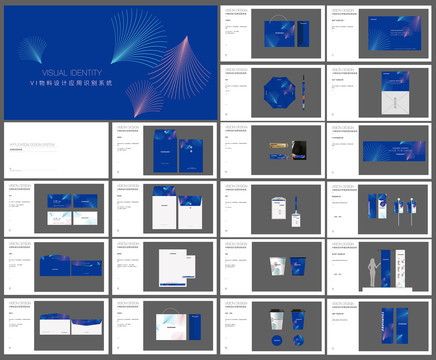436x360 pixels.
Task: Open the blue file folder mockup slide
Action: click(x=164, y=150)
